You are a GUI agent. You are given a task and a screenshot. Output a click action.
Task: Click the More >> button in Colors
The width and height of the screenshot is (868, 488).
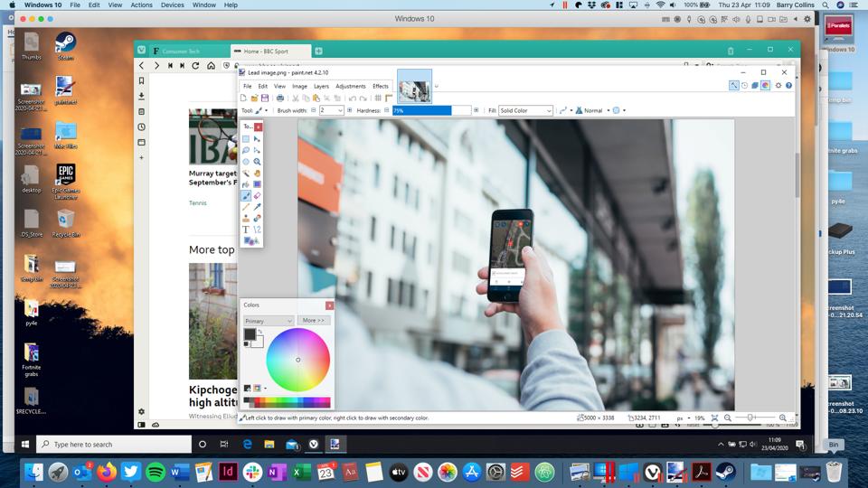pyautogui.click(x=313, y=321)
